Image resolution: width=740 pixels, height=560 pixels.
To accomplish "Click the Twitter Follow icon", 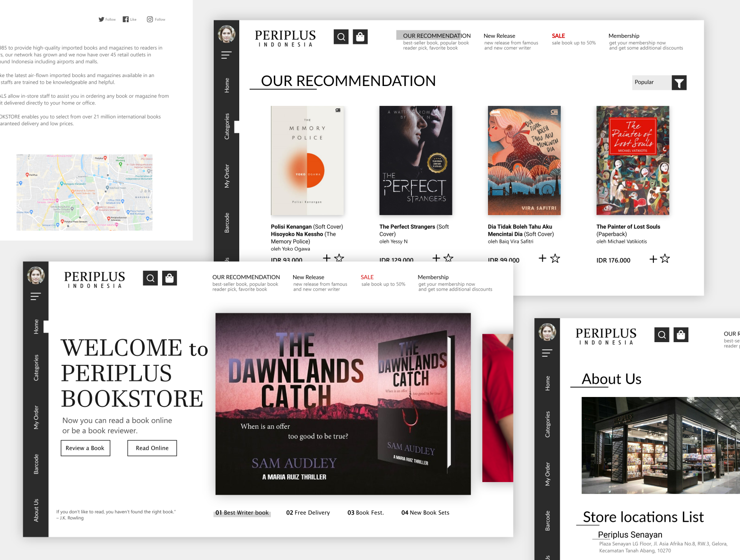I will (101, 19).
